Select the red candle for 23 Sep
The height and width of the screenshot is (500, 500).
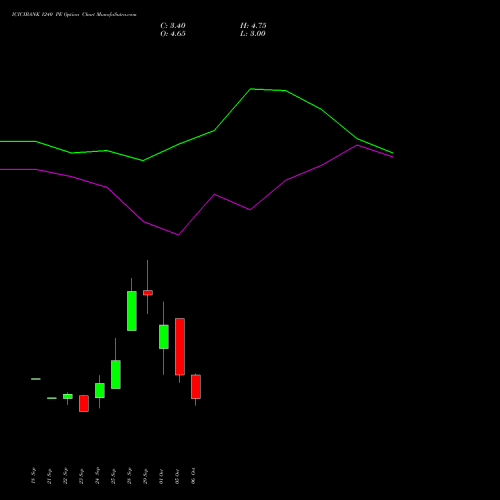coord(84,403)
